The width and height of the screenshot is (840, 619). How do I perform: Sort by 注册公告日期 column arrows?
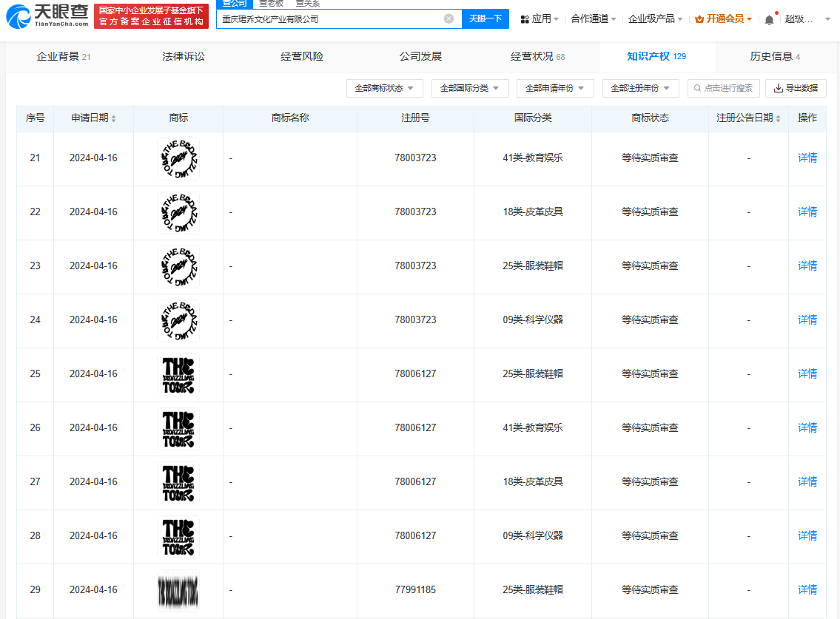[x=778, y=118]
